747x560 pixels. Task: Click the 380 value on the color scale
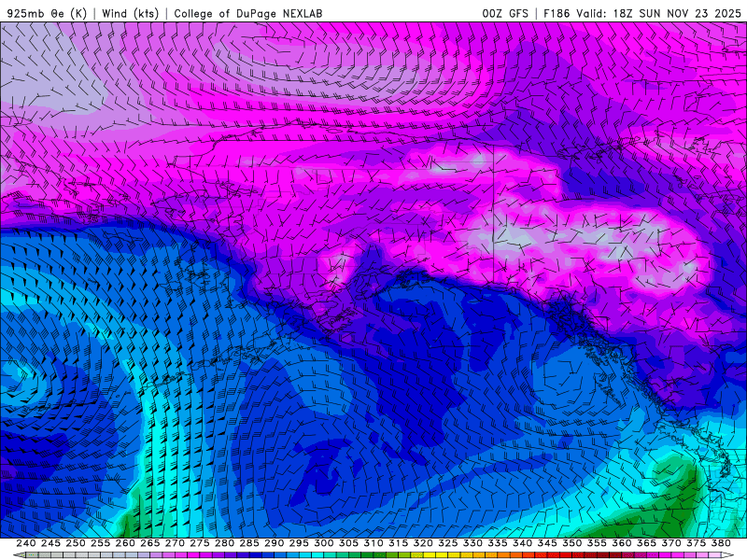(720, 543)
